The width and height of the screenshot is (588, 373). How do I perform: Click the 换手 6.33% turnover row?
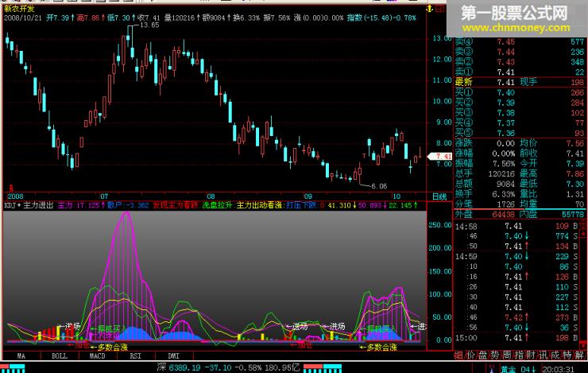pos(485,194)
